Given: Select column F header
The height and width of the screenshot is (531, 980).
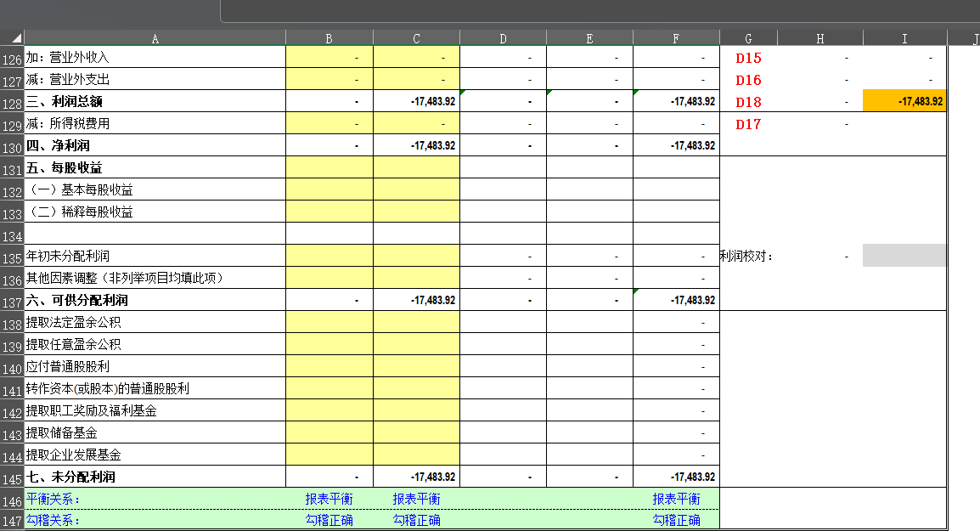Looking at the screenshot, I should coord(676,38).
